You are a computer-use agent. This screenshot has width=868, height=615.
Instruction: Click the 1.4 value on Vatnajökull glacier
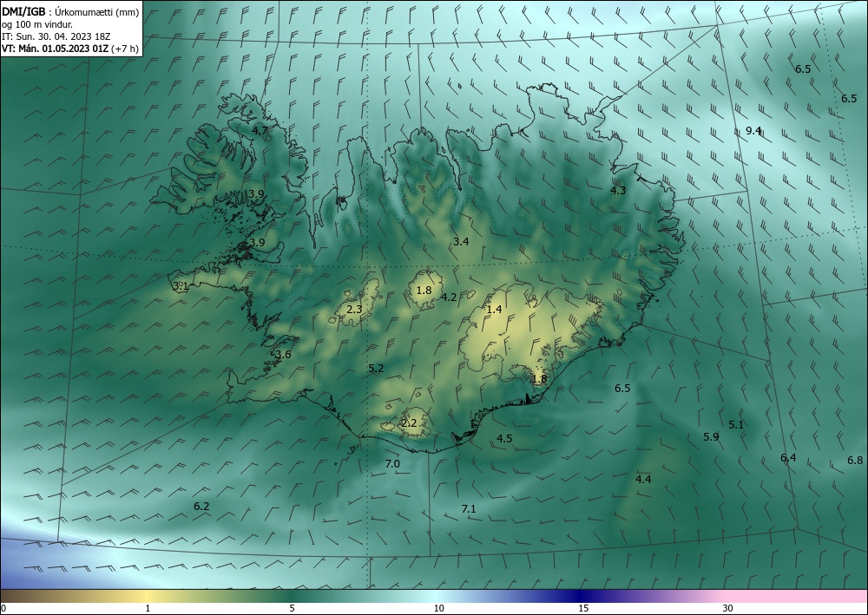tap(494, 309)
